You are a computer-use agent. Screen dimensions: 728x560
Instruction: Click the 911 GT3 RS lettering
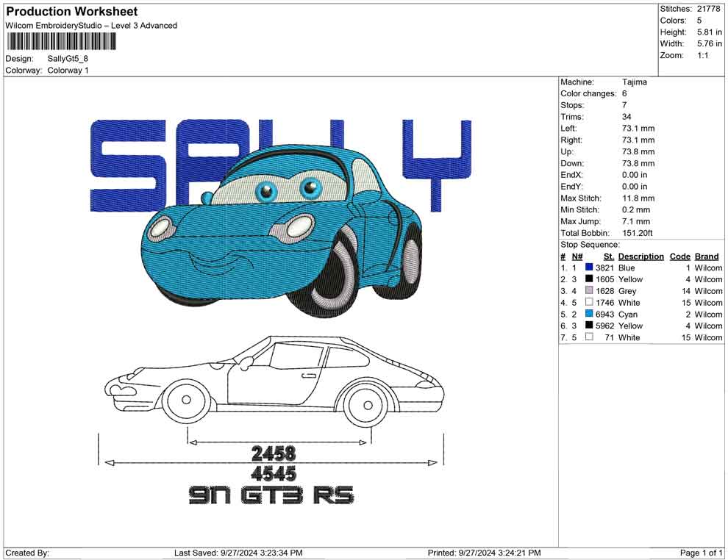pyautogui.click(x=271, y=495)
